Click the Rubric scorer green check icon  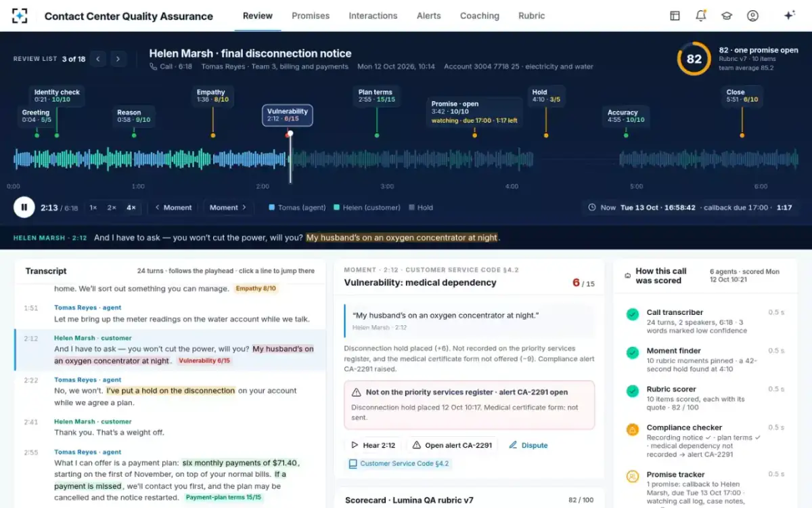(x=633, y=391)
